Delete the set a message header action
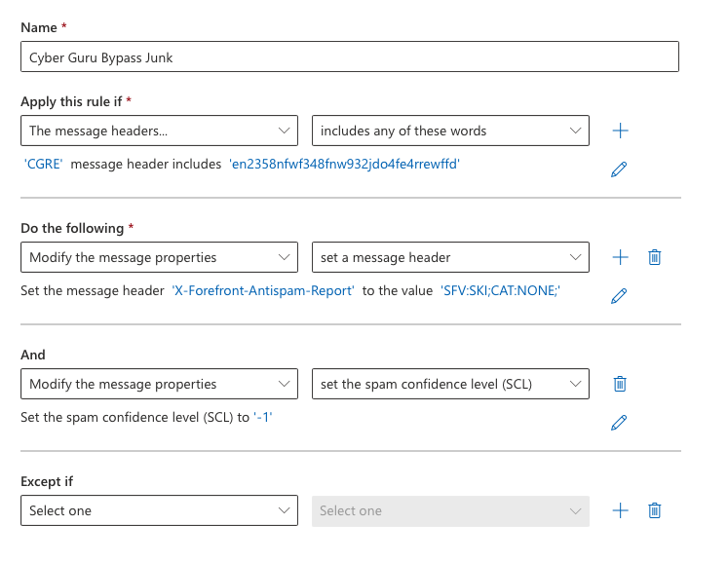The height and width of the screenshot is (563, 728). tap(655, 257)
